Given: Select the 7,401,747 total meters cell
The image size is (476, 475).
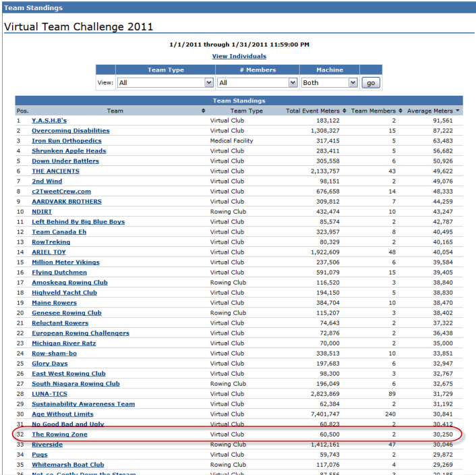Looking at the screenshot, I should [x=325, y=414].
